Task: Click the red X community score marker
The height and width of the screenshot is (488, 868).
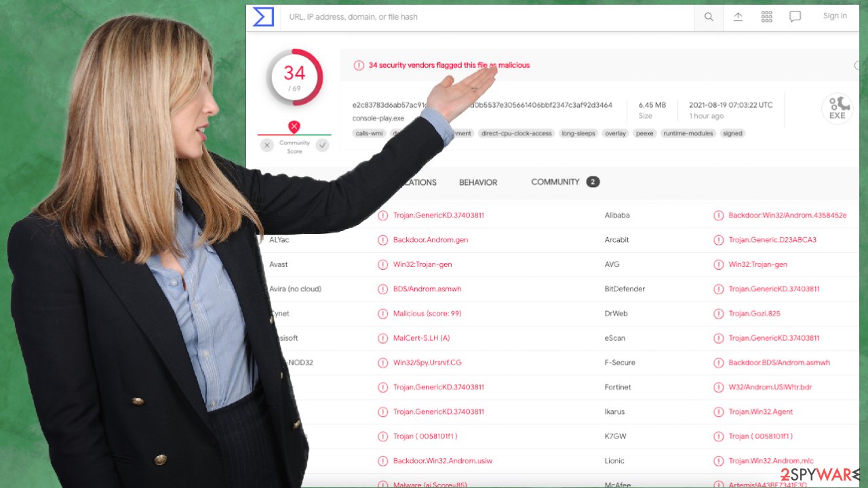Action: 294,126
